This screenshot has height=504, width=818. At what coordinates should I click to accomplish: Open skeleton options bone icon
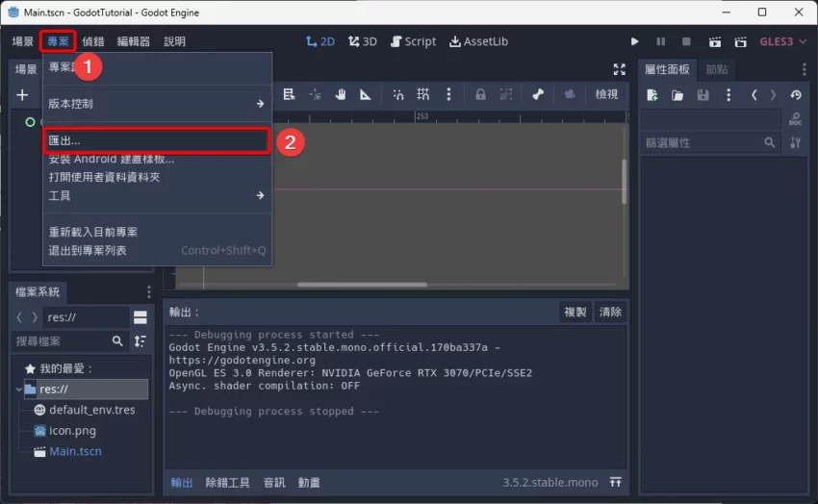tap(538, 94)
